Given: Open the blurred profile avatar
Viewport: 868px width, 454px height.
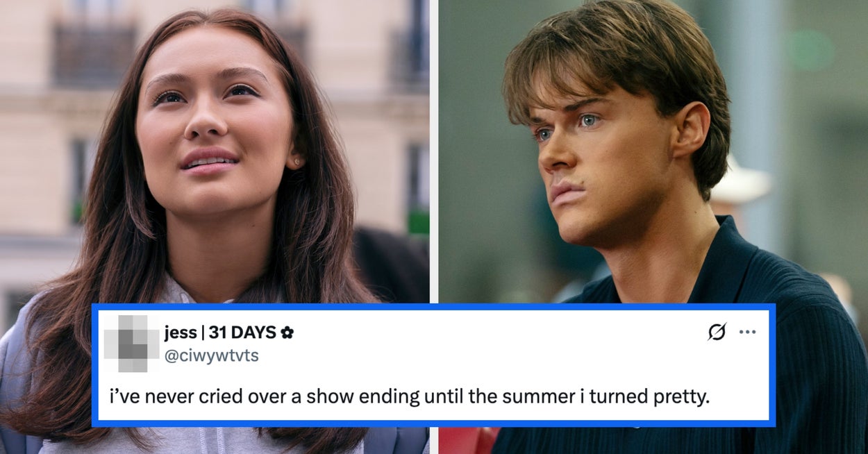Looking at the screenshot, I should tap(132, 343).
